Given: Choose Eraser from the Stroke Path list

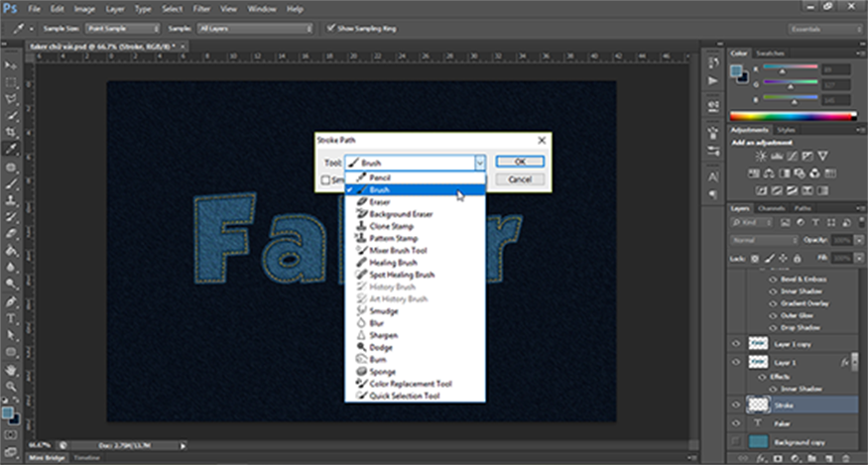Looking at the screenshot, I should 379,201.
